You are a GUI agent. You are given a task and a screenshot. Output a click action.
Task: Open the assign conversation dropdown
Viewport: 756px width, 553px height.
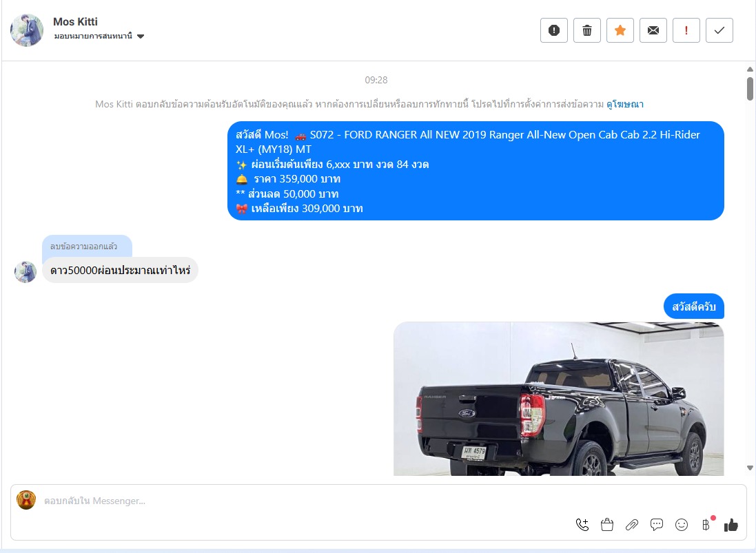(99, 36)
